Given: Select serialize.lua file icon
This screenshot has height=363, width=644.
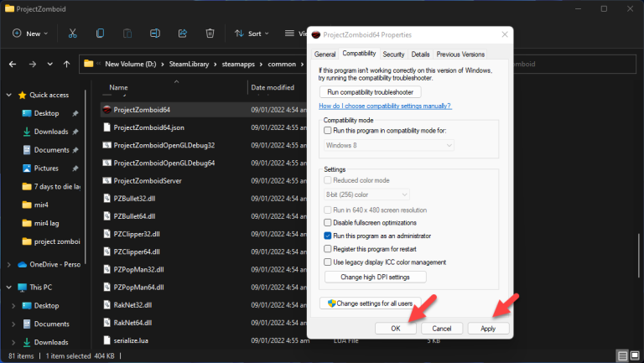Looking at the screenshot, I should pyautogui.click(x=106, y=340).
